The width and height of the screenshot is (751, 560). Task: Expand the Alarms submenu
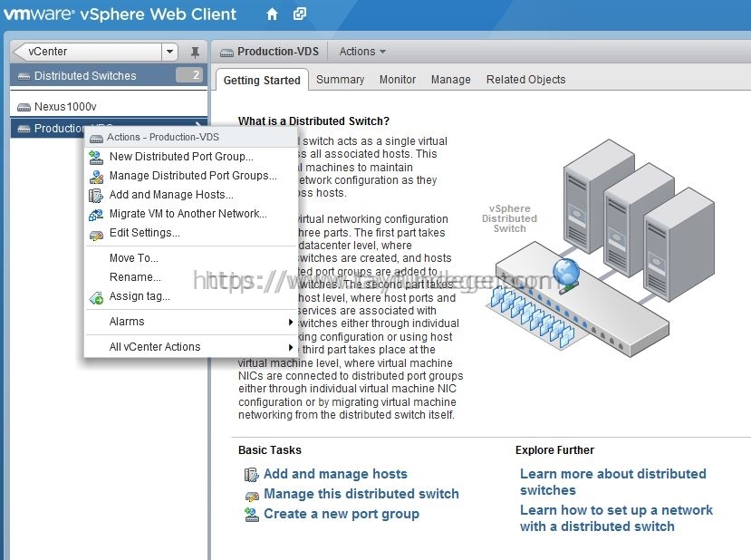click(190, 322)
